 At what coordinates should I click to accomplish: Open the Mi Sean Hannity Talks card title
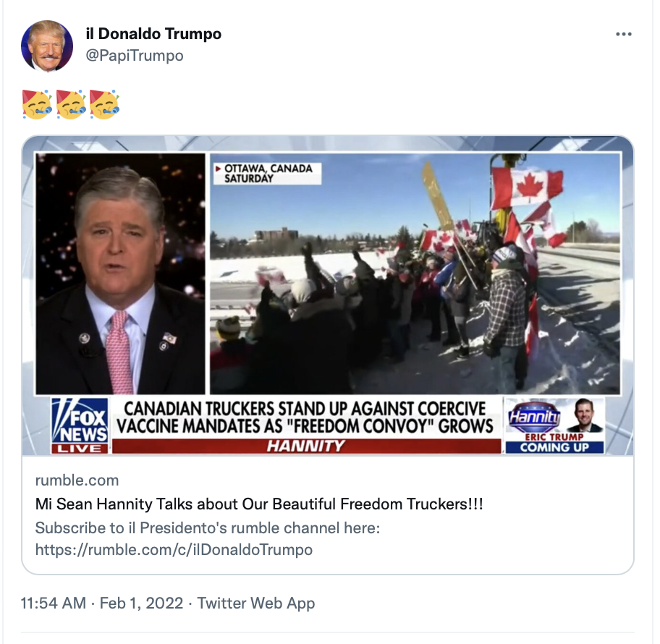259,504
